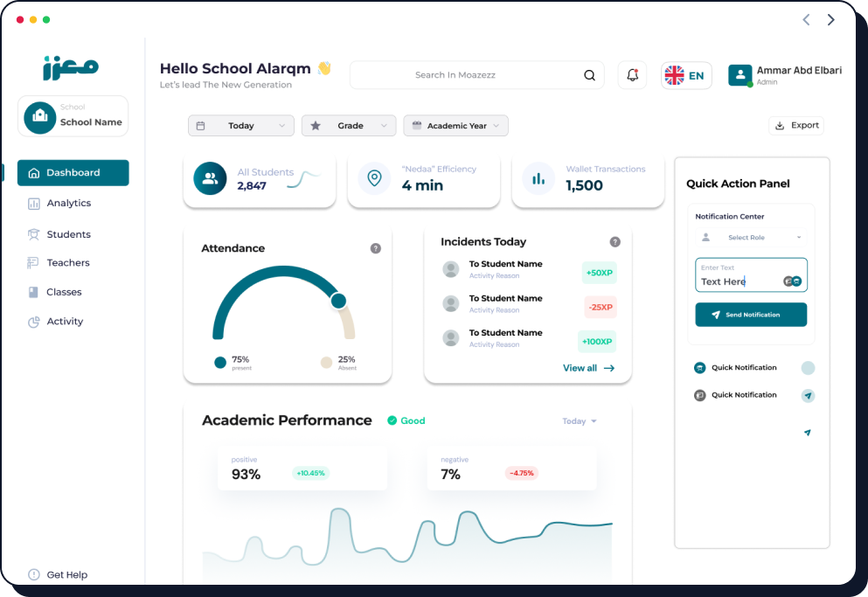
Task: Go to the Teachers section
Action: 64,262
